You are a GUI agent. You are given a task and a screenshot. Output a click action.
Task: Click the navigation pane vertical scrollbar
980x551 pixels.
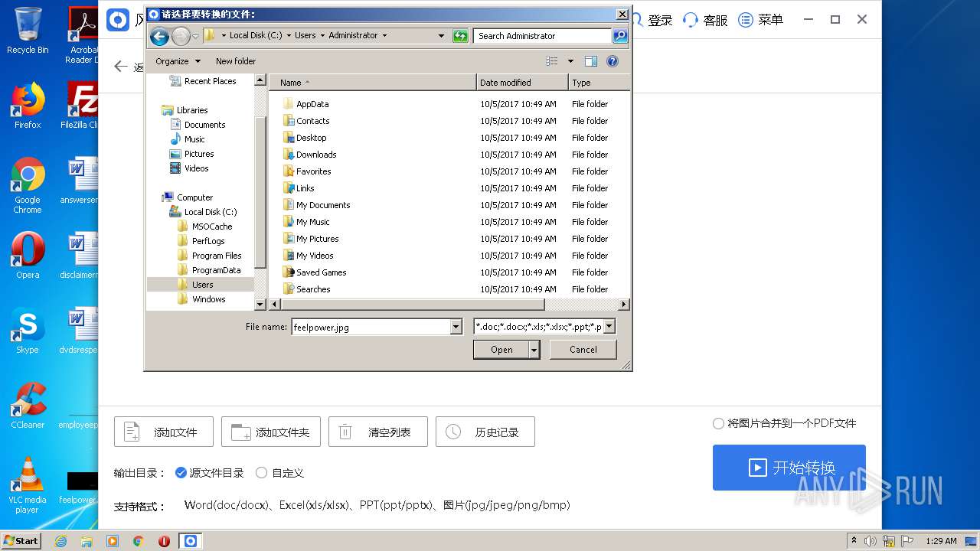[260, 192]
